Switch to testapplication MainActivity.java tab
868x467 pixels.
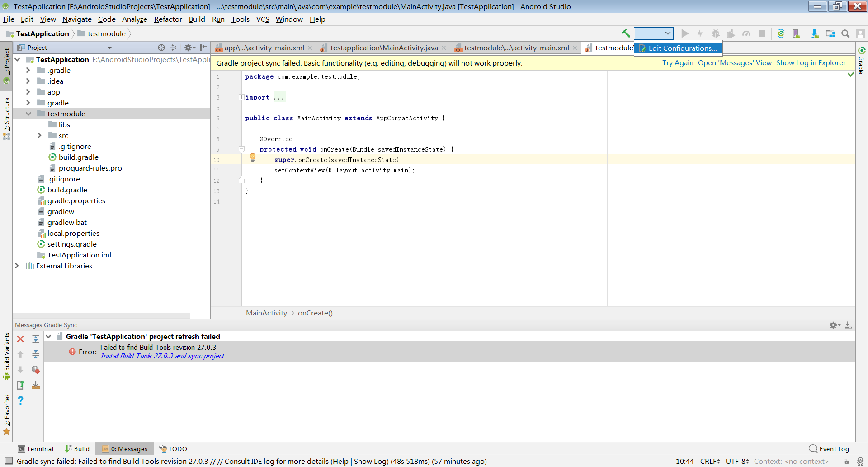pyautogui.click(x=383, y=48)
